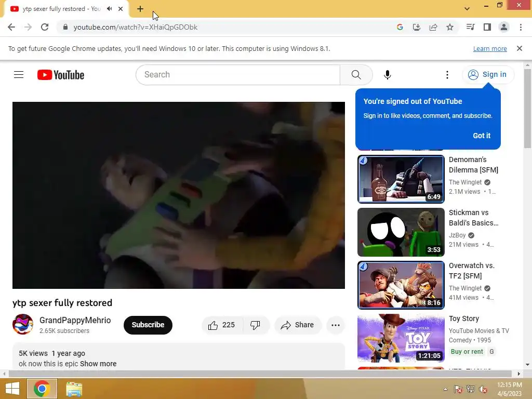Click the horizontal page scrollbar
Screen dimensions: 532x399
click(x=260, y=374)
